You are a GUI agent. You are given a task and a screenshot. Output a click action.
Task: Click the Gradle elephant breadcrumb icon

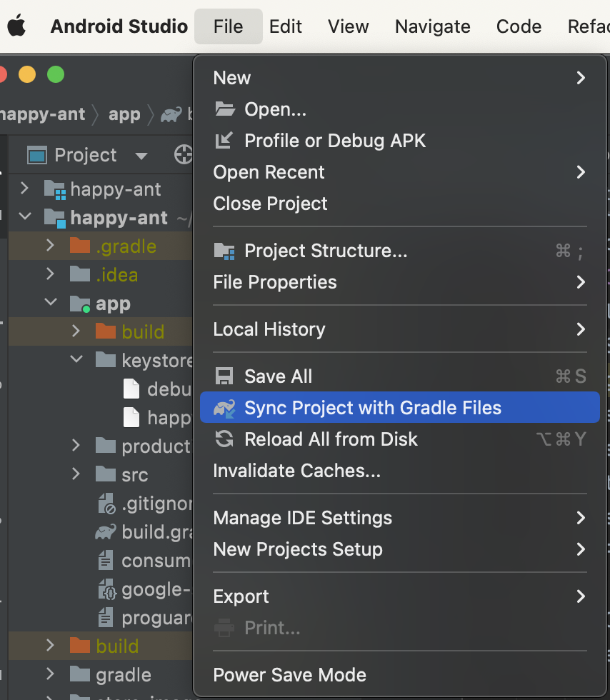171,115
